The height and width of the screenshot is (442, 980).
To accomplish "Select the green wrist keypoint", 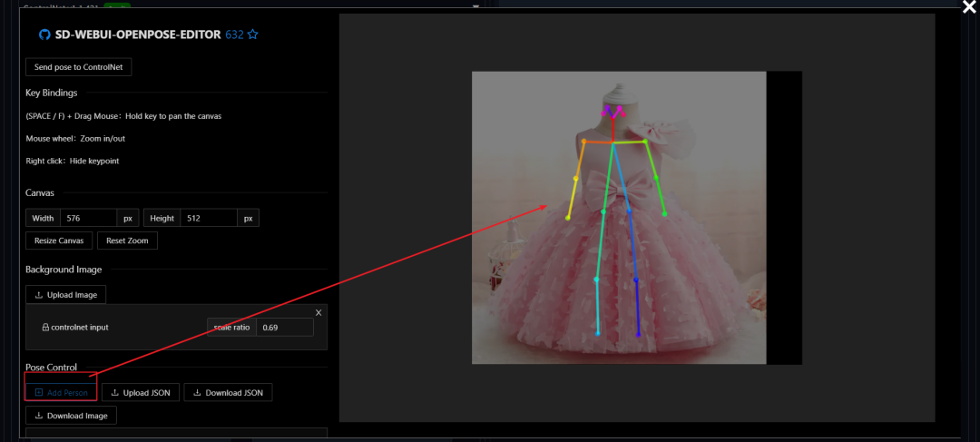I will point(664,214).
